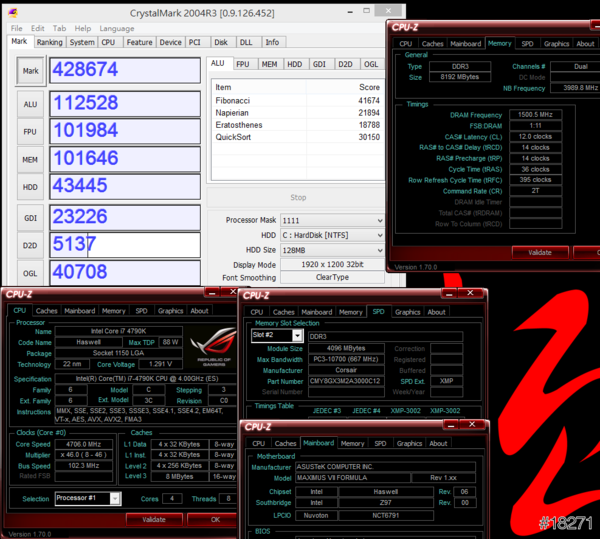
Task: Select the CPU tab in CrystalMark
Action: tap(108, 42)
